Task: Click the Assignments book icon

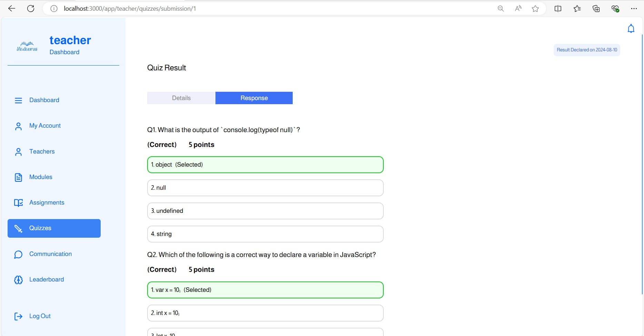Action: point(18,203)
